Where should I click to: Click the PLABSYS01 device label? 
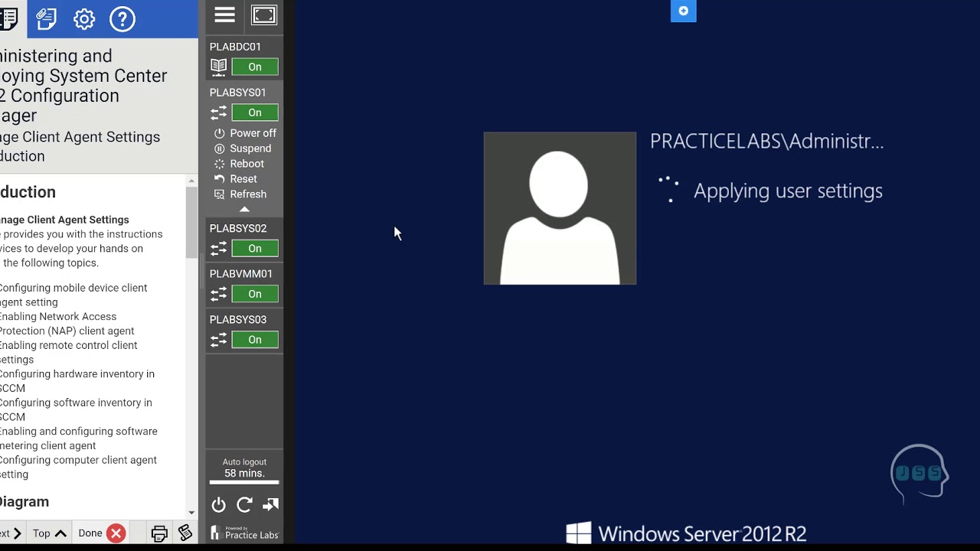[237, 93]
